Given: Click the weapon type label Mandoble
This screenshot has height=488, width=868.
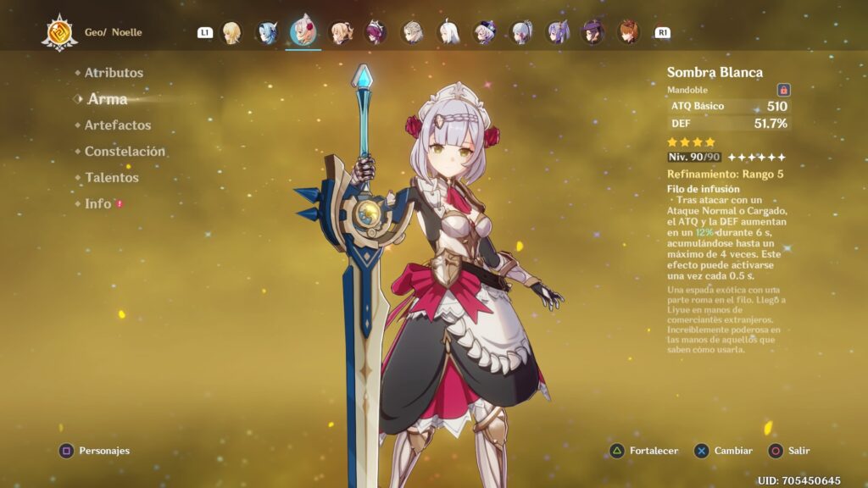Looking at the screenshot, I should (687, 90).
